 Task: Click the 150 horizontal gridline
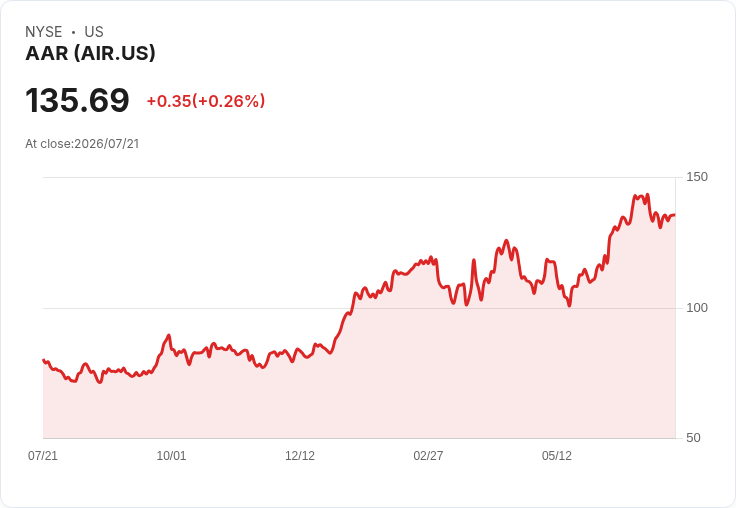coord(359,177)
